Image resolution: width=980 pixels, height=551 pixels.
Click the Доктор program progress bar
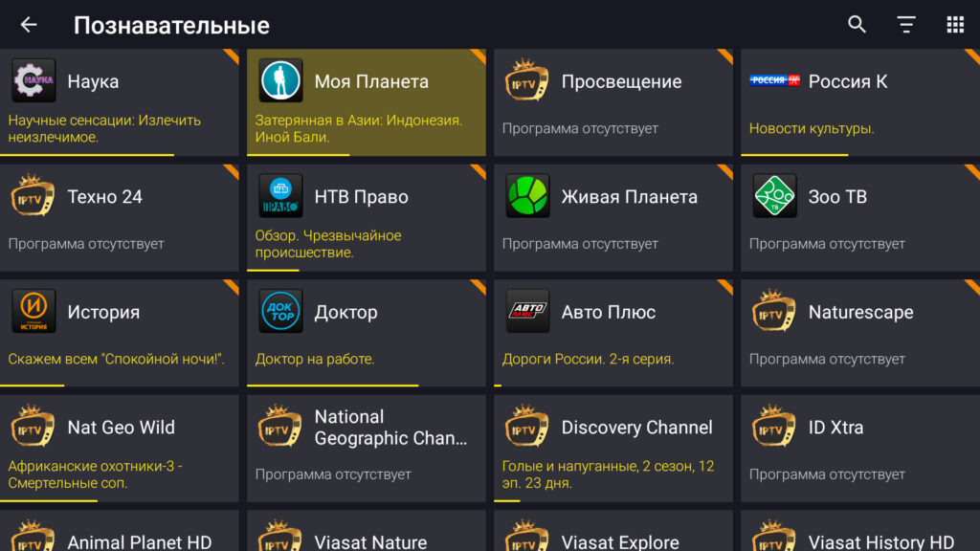pyautogui.click(x=332, y=386)
